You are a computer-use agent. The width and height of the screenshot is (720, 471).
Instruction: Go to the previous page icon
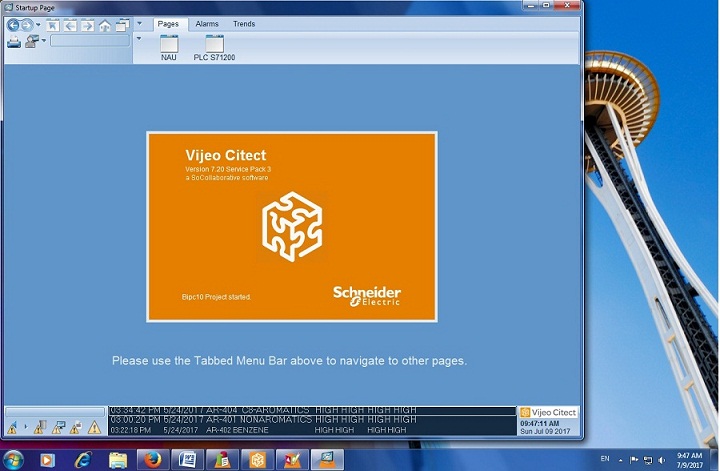(70, 25)
